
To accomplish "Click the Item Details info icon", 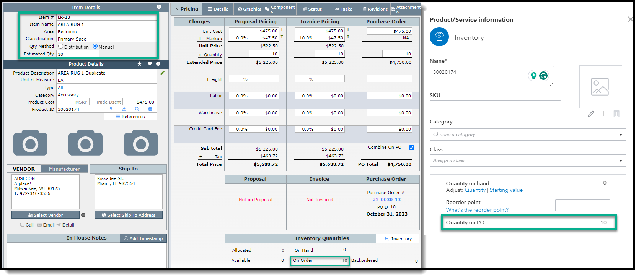I will pyautogui.click(x=159, y=7).
